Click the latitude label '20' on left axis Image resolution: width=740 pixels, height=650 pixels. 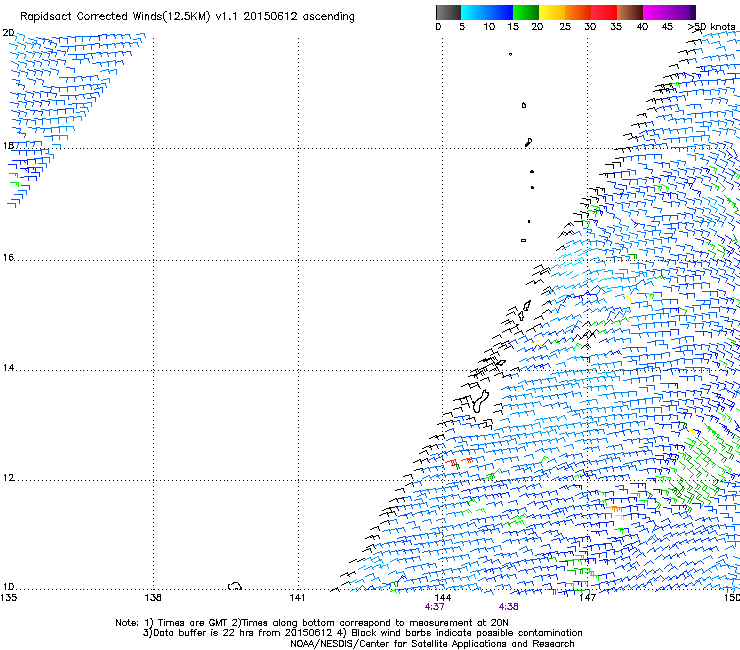click(x=8, y=33)
